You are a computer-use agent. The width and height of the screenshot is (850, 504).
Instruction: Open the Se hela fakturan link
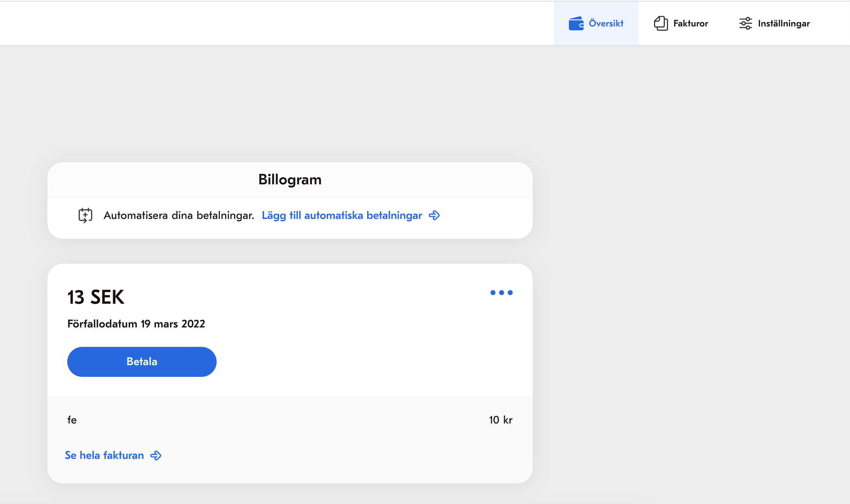[104, 455]
